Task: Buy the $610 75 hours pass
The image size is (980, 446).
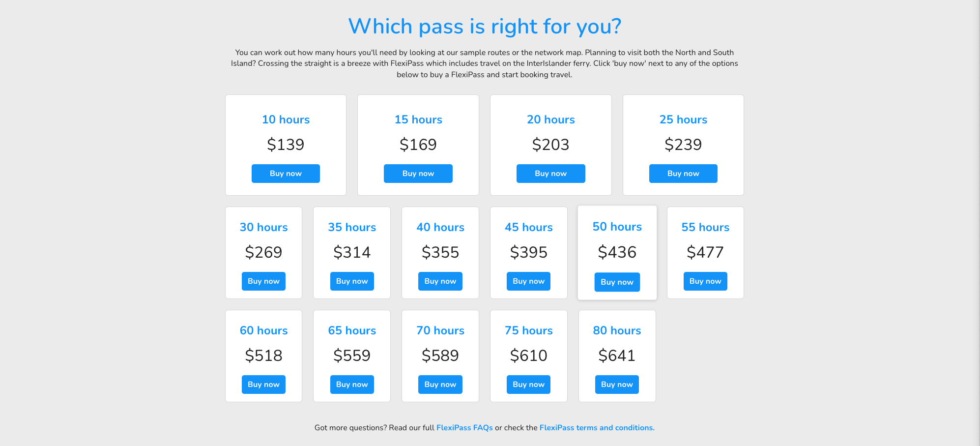Action: click(528, 385)
